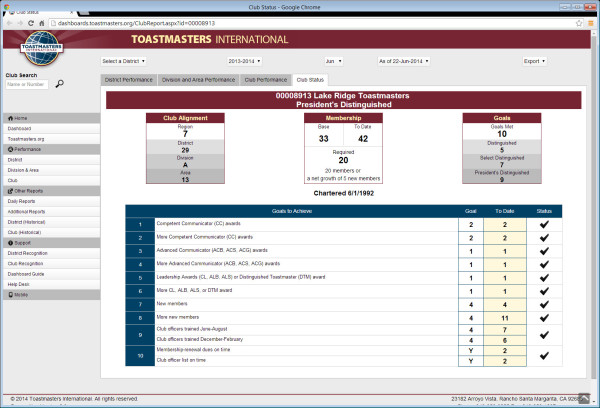Open the Chrome menu icon
Viewport: 600px width, 408px height.
591,23
